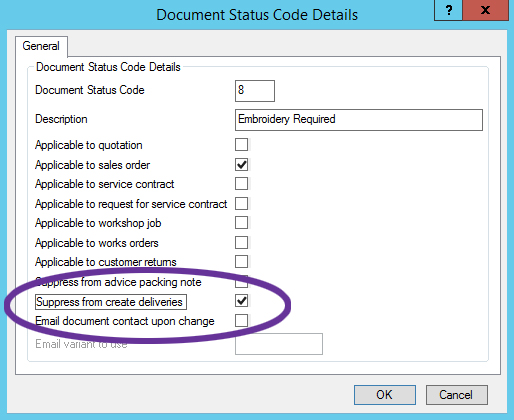This screenshot has height=420, width=514.
Task: Tick the Applicable to service contract checkbox
Action: [241, 183]
